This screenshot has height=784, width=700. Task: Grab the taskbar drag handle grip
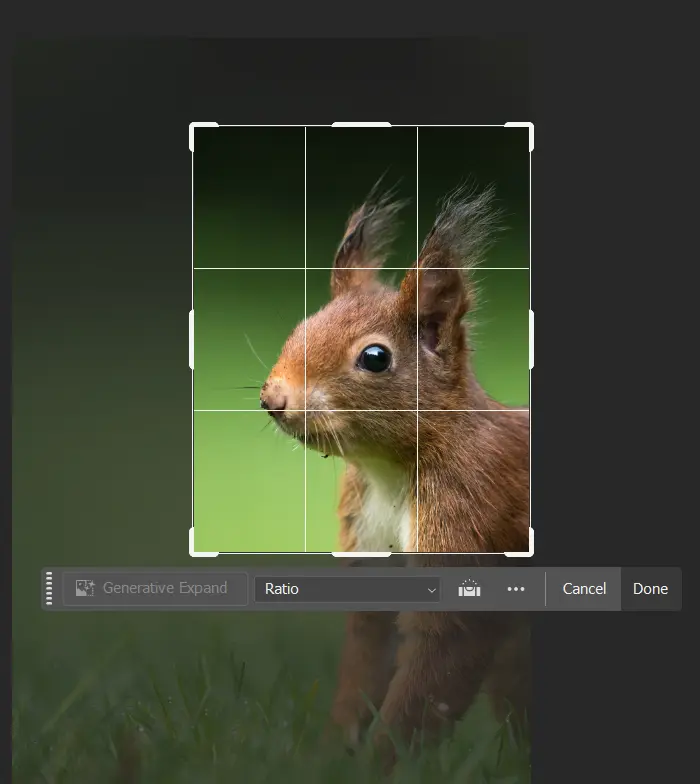tap(49, 588)
